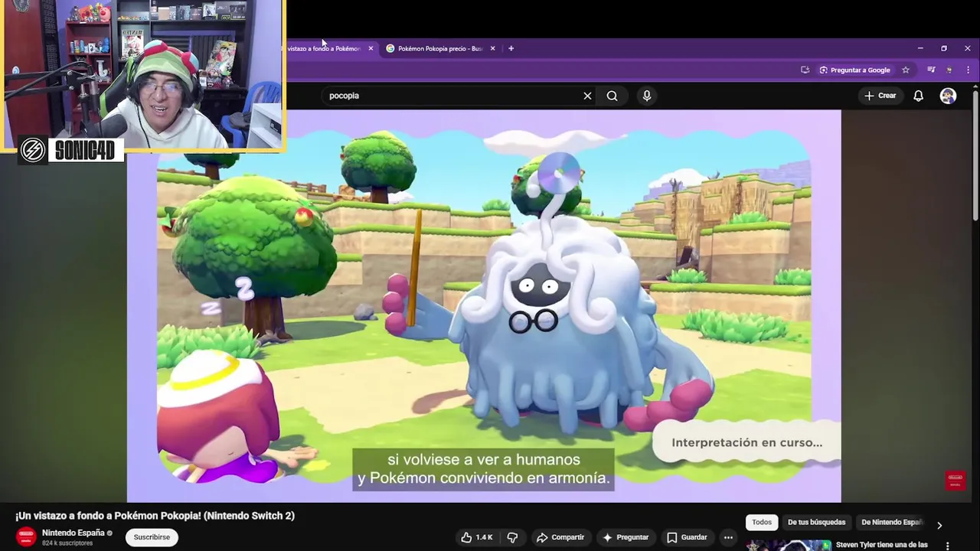Screen dimensions: 980x551
Task: Restore down the Chrome window
Action: pos(944,48)
